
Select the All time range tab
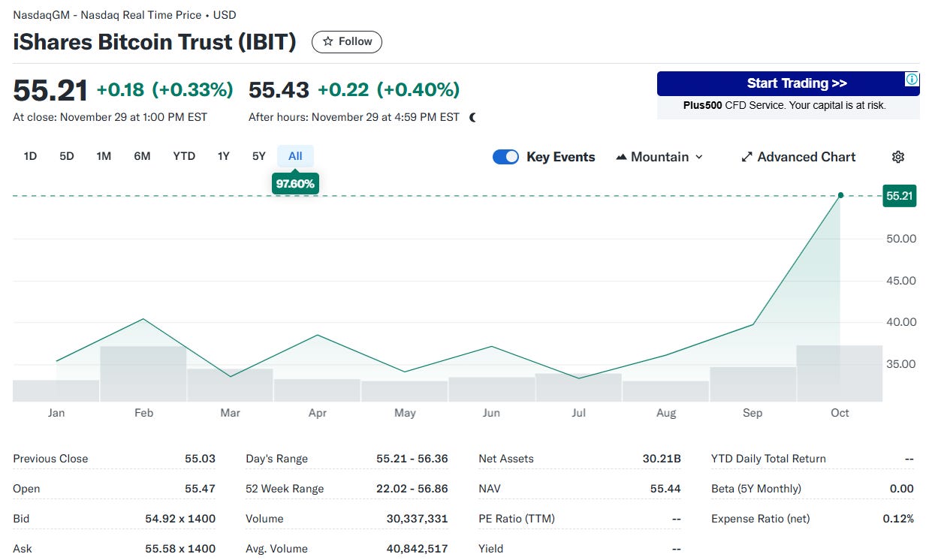[295, 156]
